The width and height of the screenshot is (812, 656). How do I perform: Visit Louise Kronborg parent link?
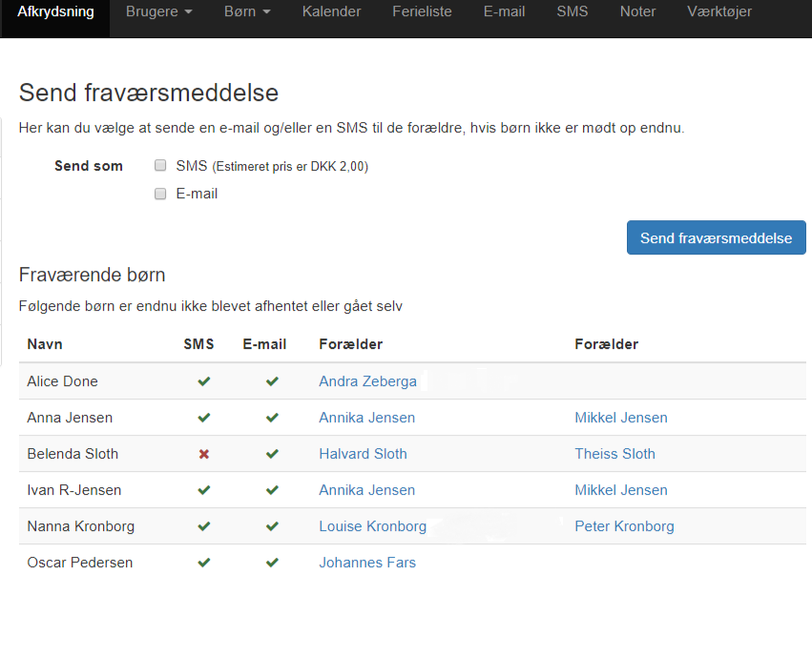pyautogui.click(x=373, y=526)
